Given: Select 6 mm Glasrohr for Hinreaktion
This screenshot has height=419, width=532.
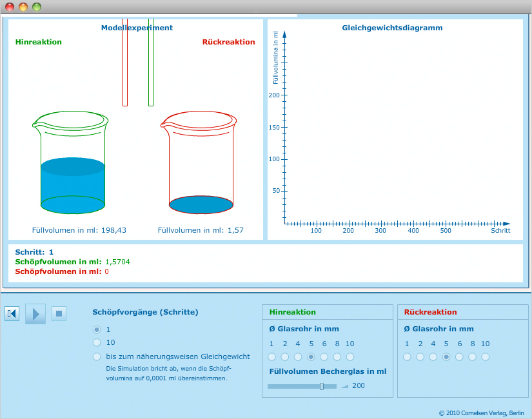Looking at the screenshot, I should click(324, 357).
